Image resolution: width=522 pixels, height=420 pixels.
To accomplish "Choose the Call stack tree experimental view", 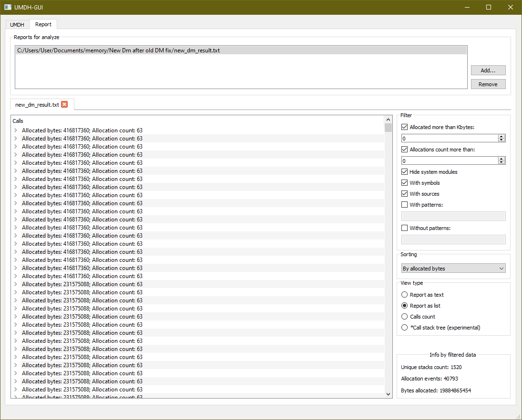I will pyautogui.click(x=404, y=327).
